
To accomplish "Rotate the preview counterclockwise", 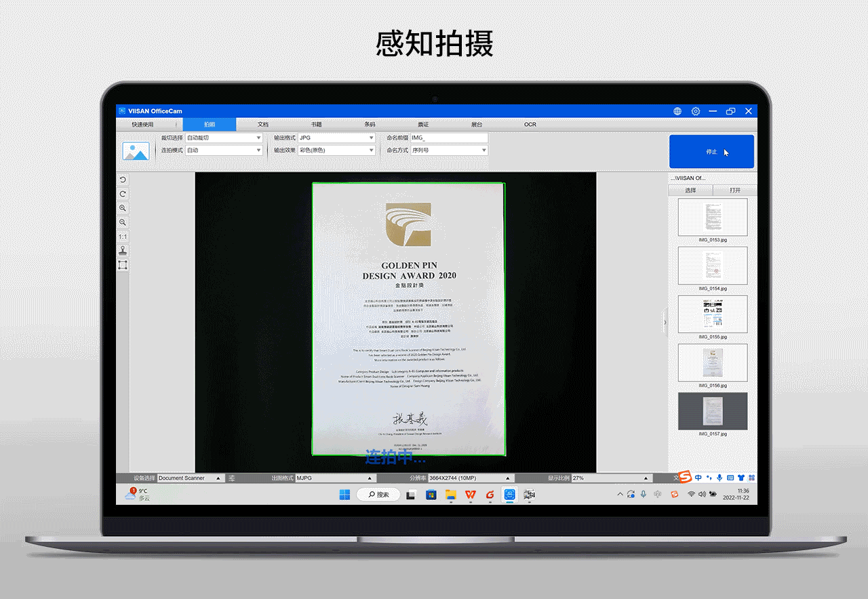I will [123, 180].
